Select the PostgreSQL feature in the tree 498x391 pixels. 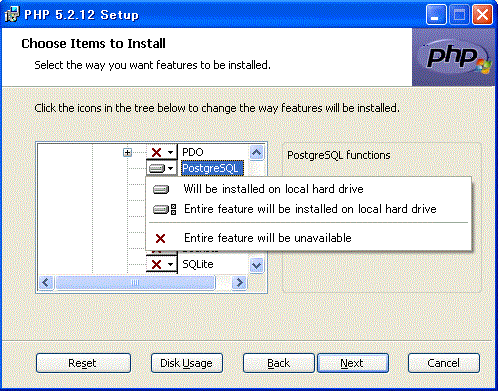pos(212,168)
